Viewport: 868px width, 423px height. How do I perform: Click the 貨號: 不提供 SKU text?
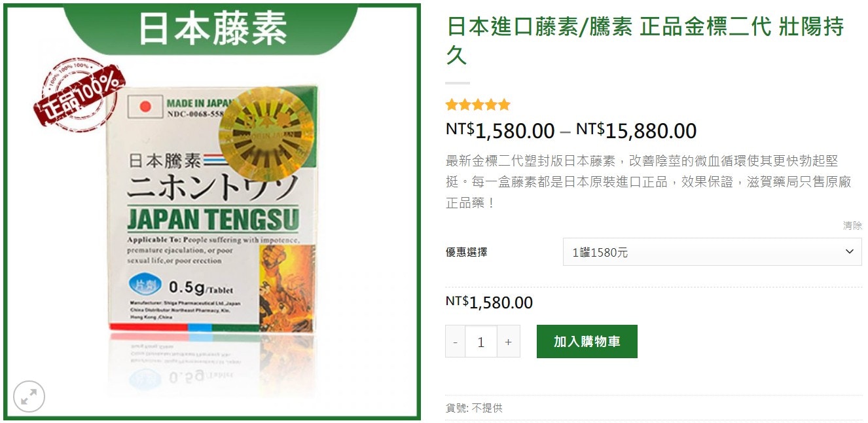[475, 408]
